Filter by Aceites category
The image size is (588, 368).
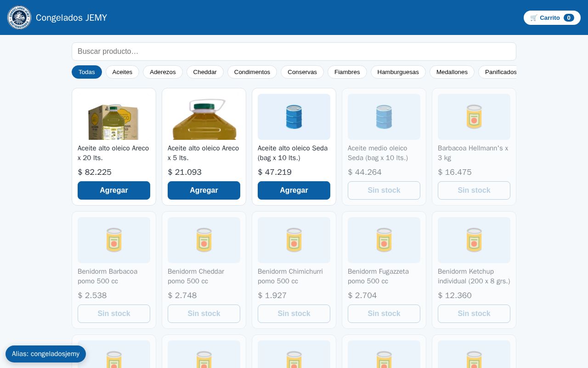pos(122,72)
